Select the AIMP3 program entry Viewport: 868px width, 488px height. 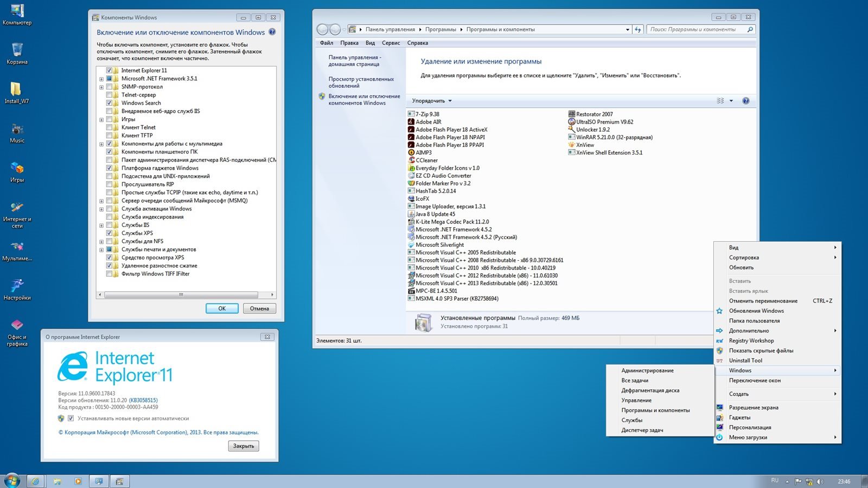tap(420, 153)
